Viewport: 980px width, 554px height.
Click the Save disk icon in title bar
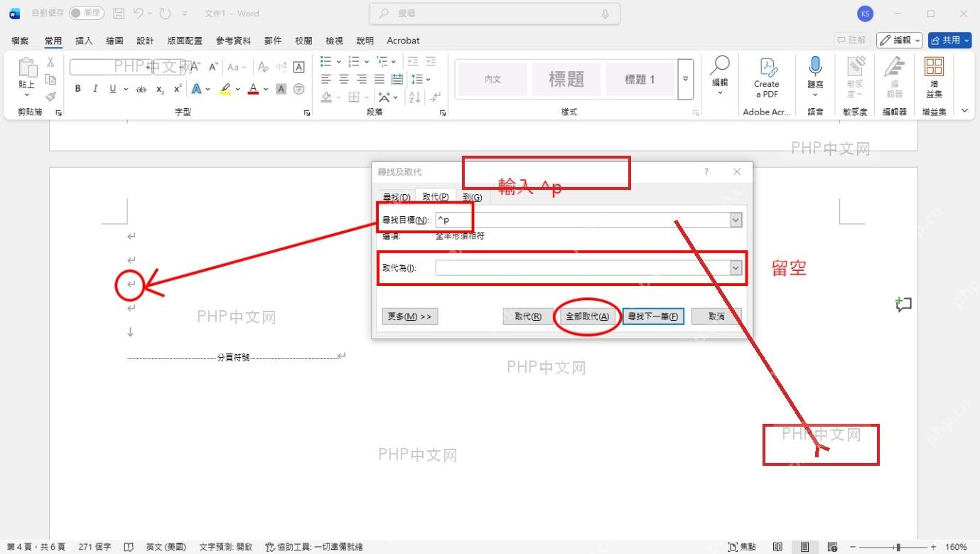pos(119,13)
